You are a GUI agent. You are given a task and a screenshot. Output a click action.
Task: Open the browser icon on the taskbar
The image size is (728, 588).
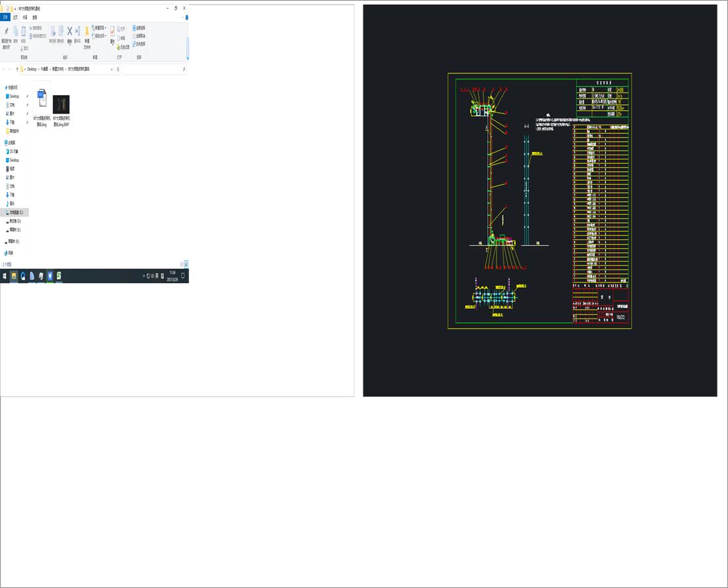pyautogui.click(x=23, y=276)
